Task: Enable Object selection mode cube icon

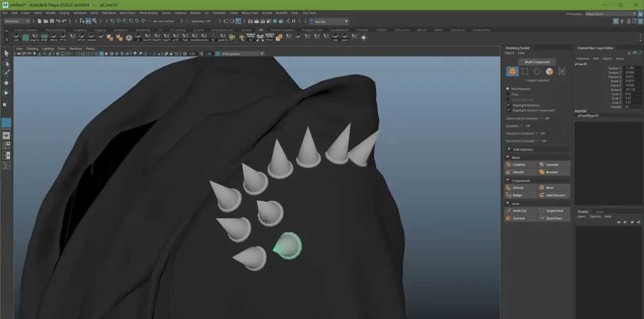Action: 512,72
